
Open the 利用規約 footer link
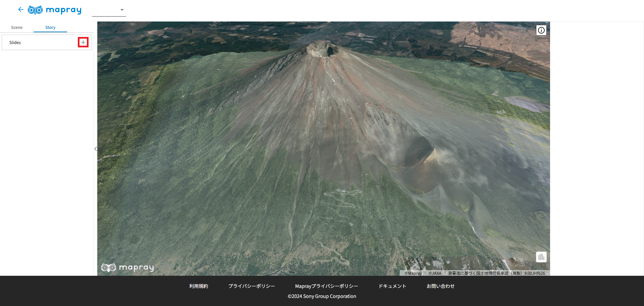[199, 286]
